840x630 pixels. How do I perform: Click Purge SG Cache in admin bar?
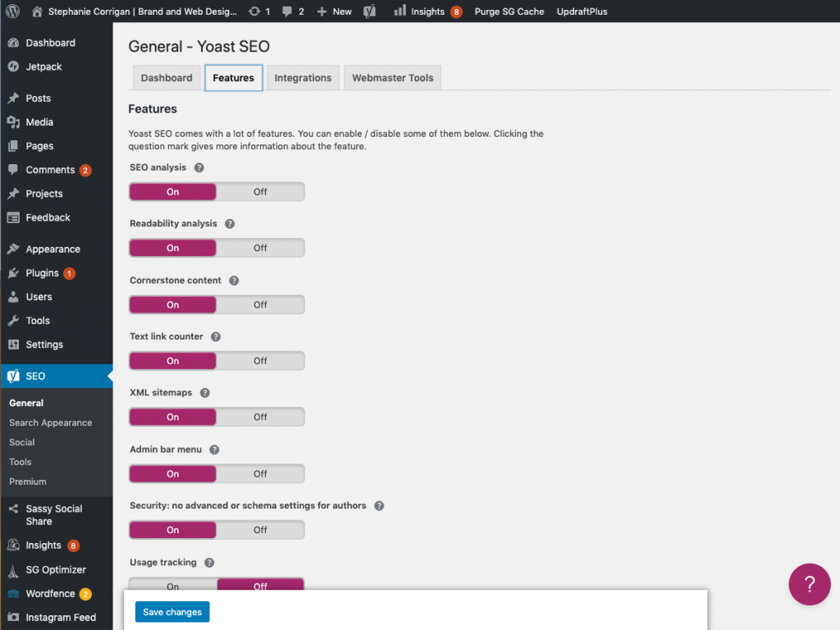[509, 11]
